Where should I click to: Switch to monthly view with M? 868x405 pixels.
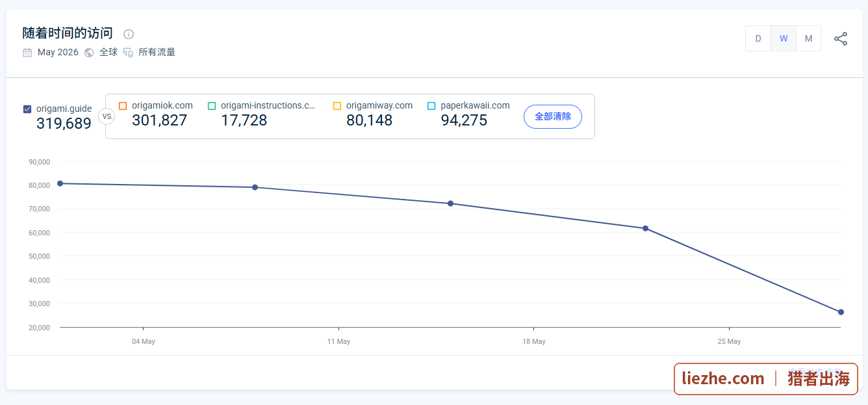click(x=808, y=38)
